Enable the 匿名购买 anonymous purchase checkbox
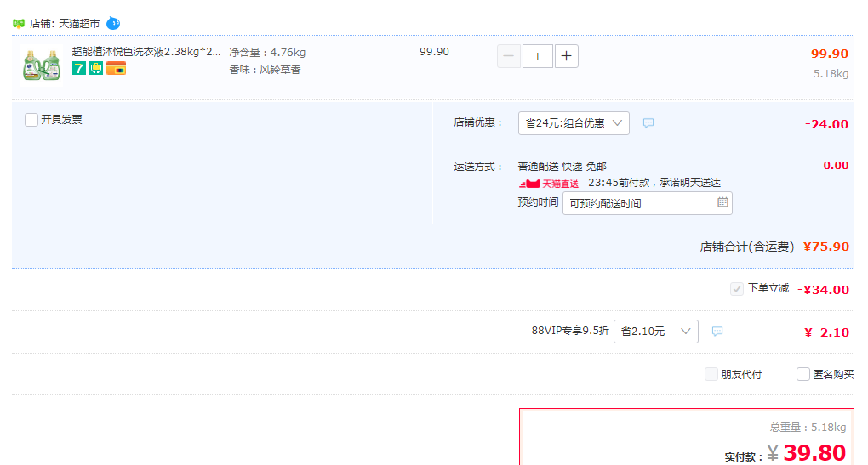Viewport: 868px width, 465px height. pos(803,374)
